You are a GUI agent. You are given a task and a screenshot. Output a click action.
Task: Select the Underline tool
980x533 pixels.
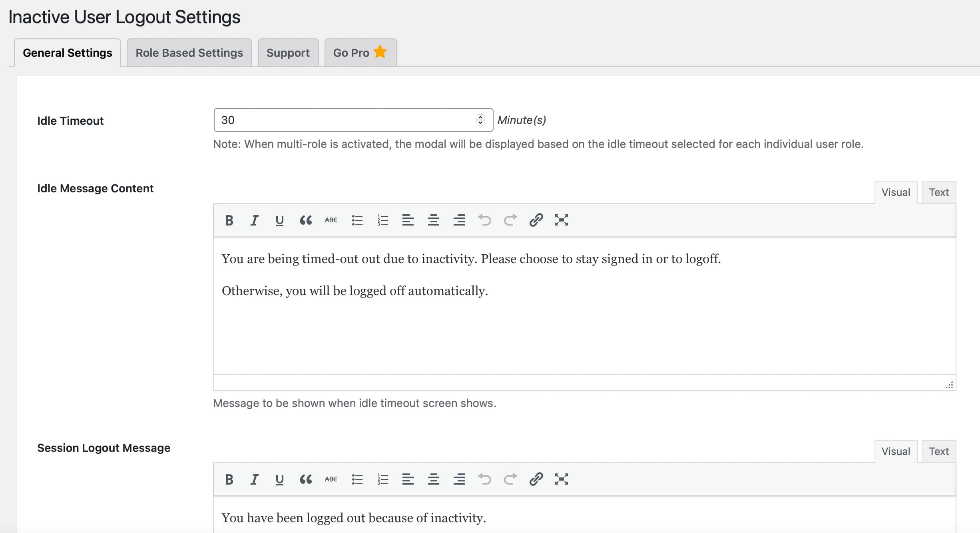[x=279, y=220]
